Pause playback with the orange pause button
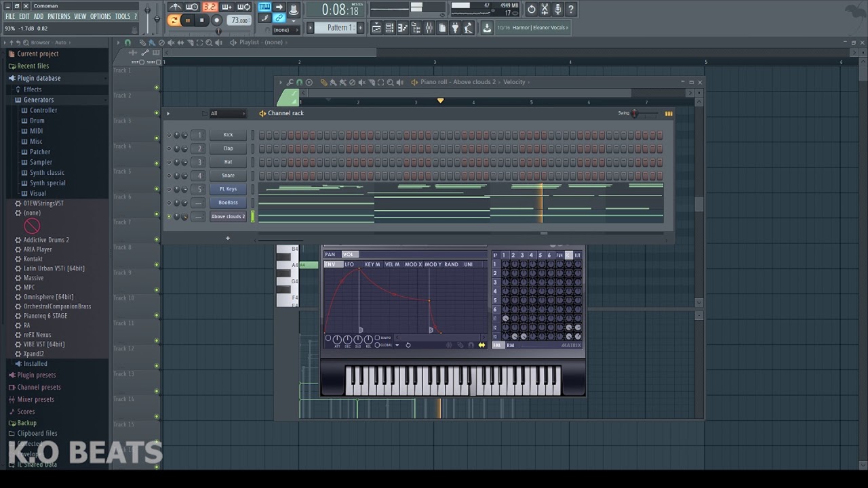Screen dimensions: 868x488 [187, 20]
